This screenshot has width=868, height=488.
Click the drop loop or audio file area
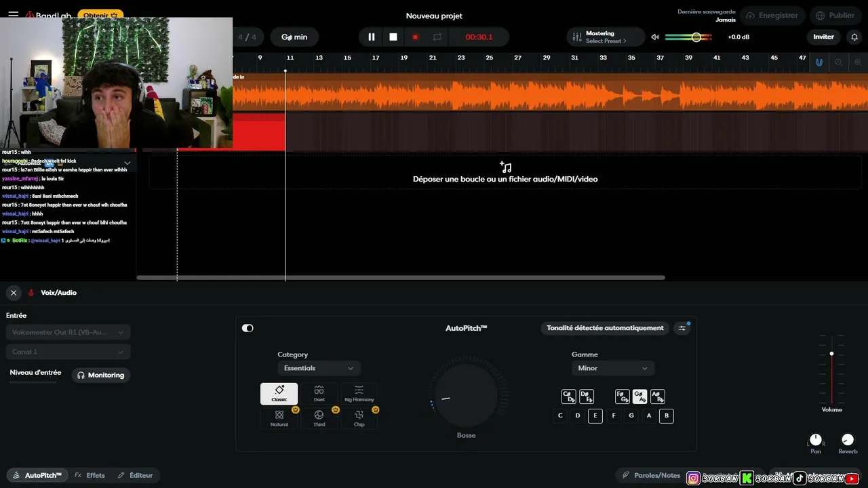click(505, 172)
